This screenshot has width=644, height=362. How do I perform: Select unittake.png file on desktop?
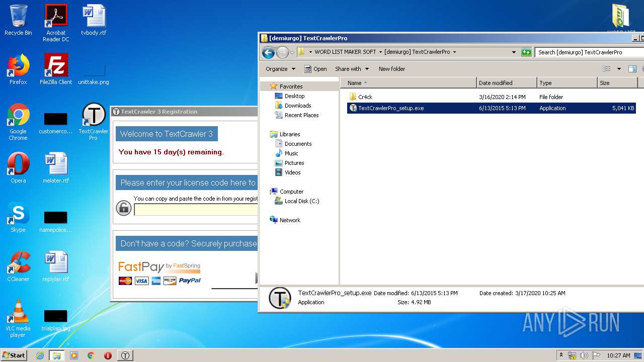(x=94, y=73)
